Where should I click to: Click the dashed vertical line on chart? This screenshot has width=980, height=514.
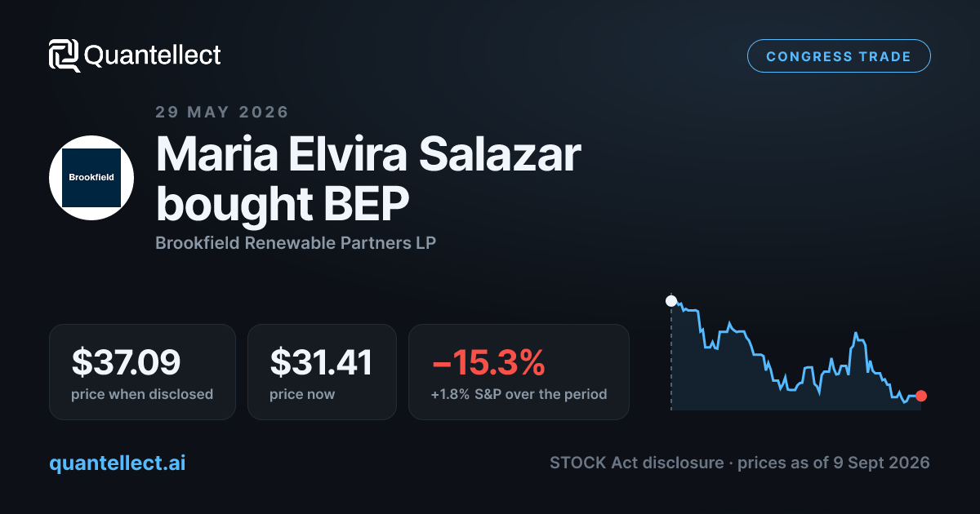pyautogui.click(x=671, y=357)
